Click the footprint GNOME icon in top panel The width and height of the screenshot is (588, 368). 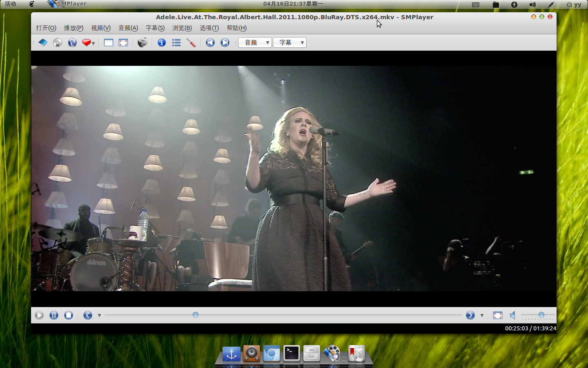32,4
